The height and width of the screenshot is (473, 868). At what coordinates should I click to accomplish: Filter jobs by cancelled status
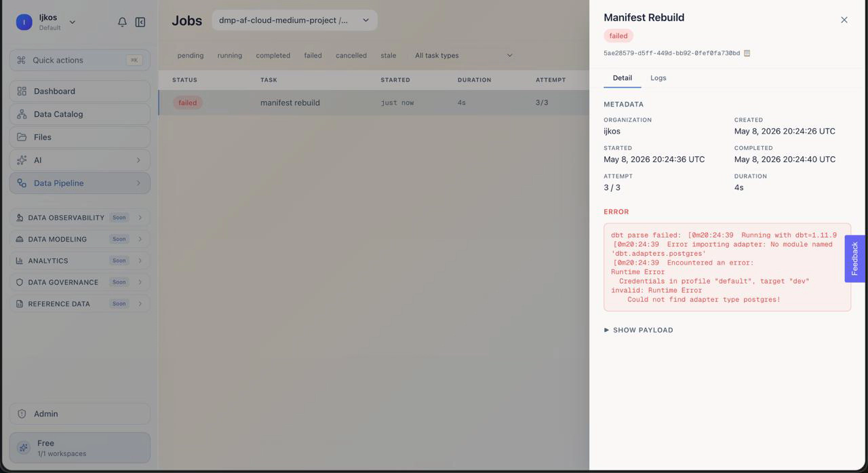tap(351, 56)
